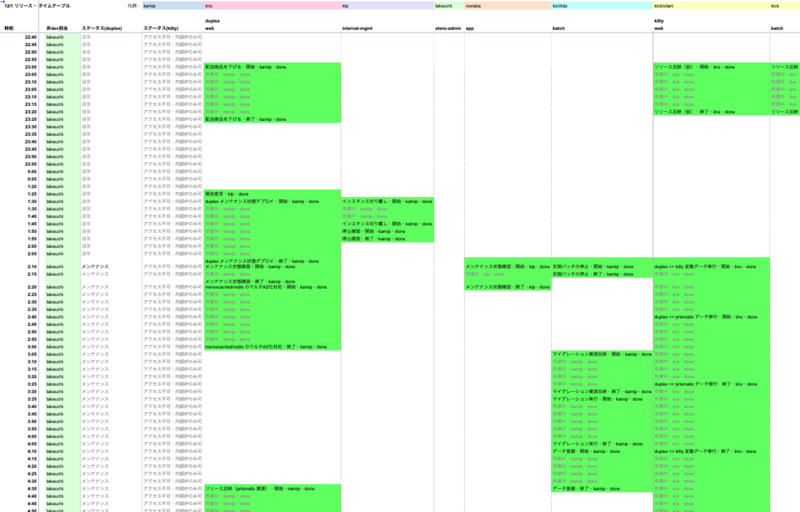The image size is (800, 512).
Task: Click 'アクセス不可・内部IPのみ可' in the 22:40 row
Action: (x=172, y=37)
